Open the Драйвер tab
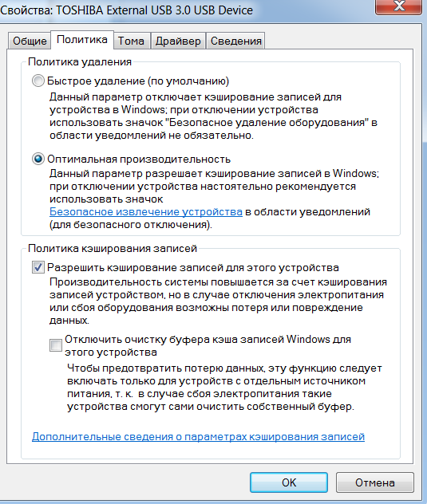 [x=178, y=41]
